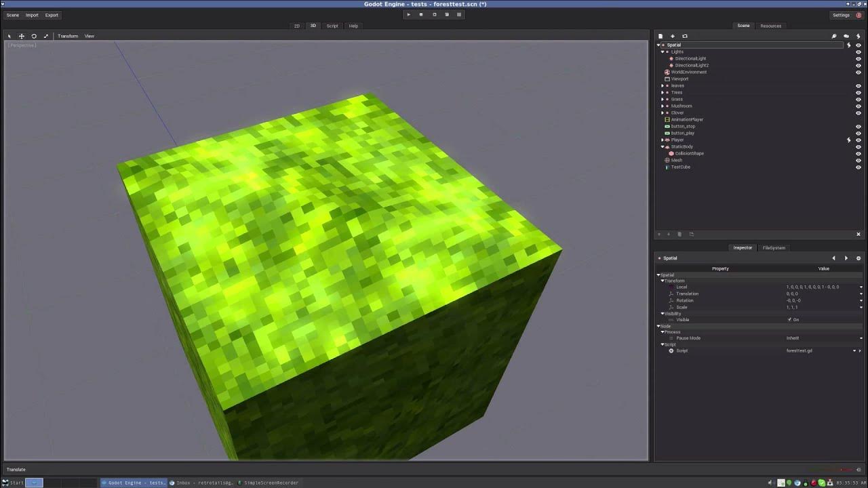Open script attached to Spatial node

click(x=848, y=45)
